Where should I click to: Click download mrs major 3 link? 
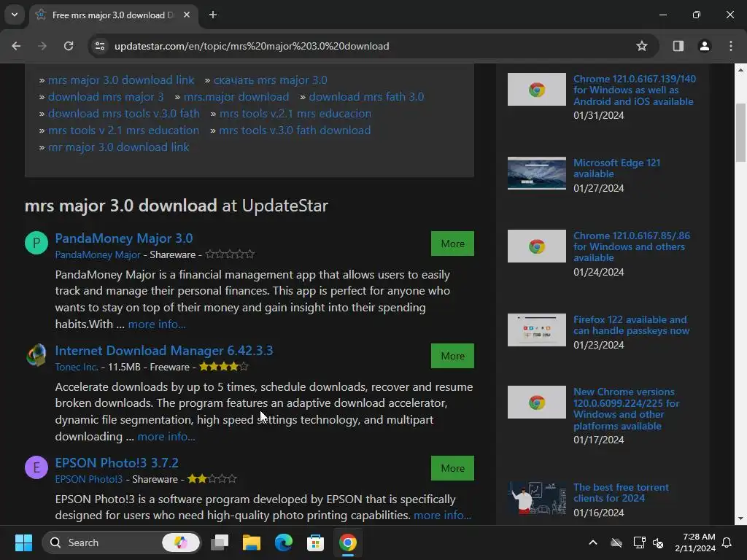pos(106,97)
